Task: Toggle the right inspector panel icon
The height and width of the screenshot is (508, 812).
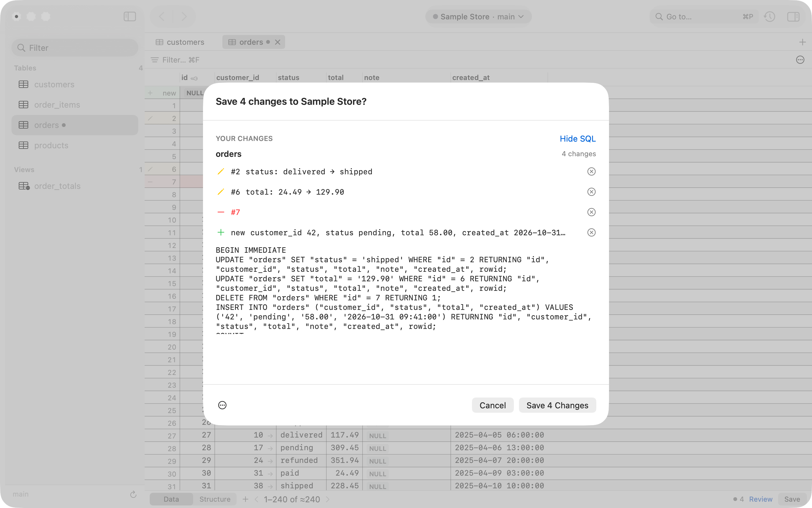Action: click(793, 17)
